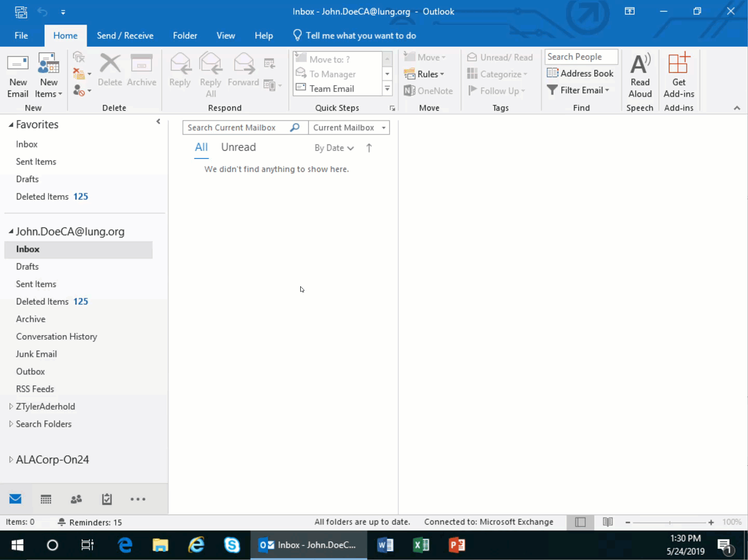Open the Junk email options icon

pos(82,91)
